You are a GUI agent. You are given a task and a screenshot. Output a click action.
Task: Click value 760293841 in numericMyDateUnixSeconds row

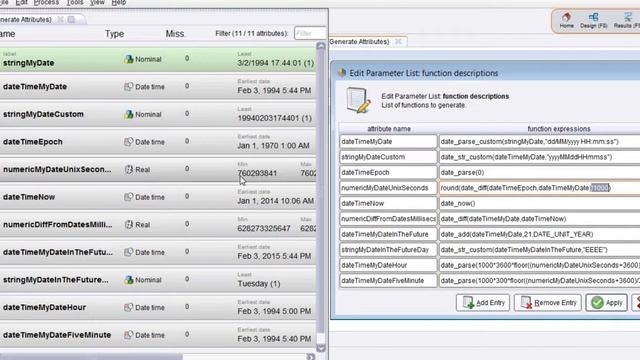tap(257, 173)
